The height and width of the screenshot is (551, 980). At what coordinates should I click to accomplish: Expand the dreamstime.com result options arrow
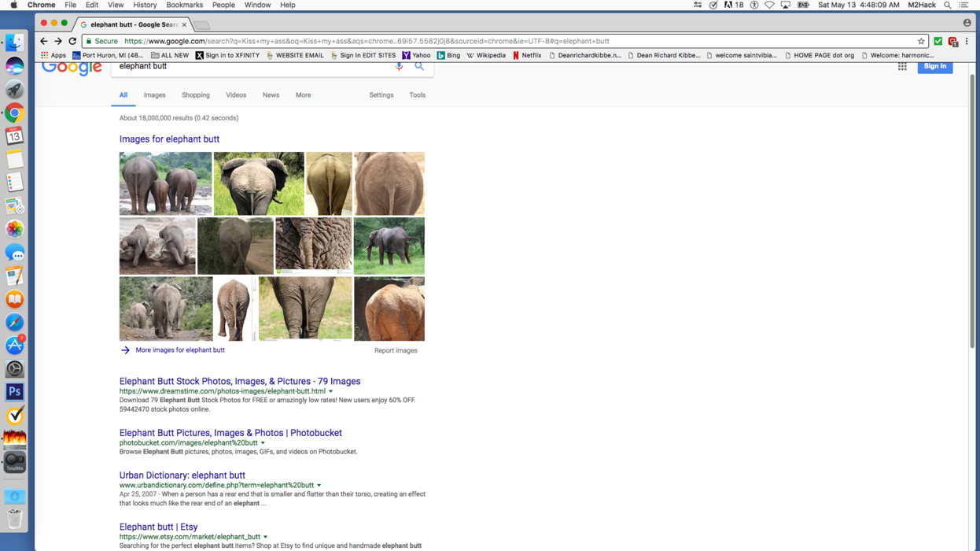330,391
